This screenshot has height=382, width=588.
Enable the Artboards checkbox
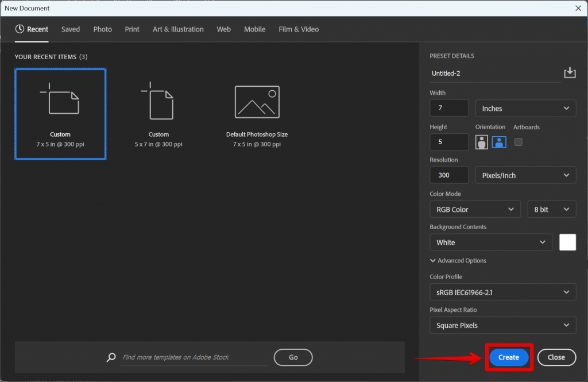519,142
